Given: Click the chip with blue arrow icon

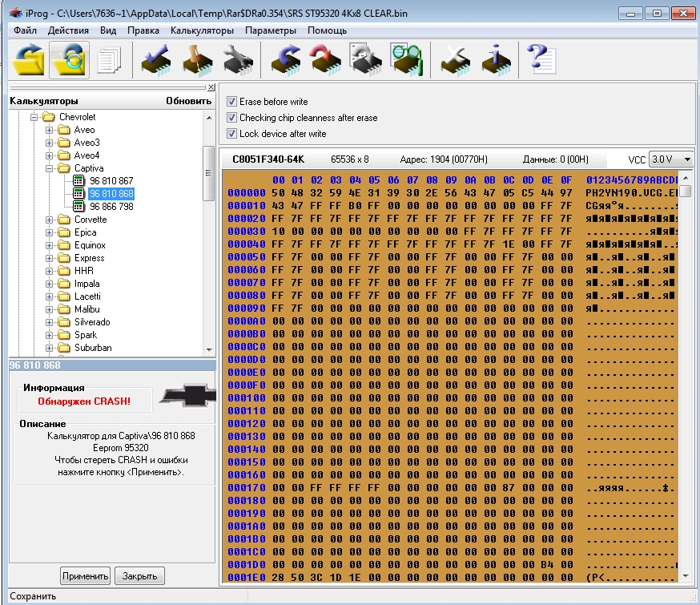Looking at the screenshot, I should (x=286, y=60).
